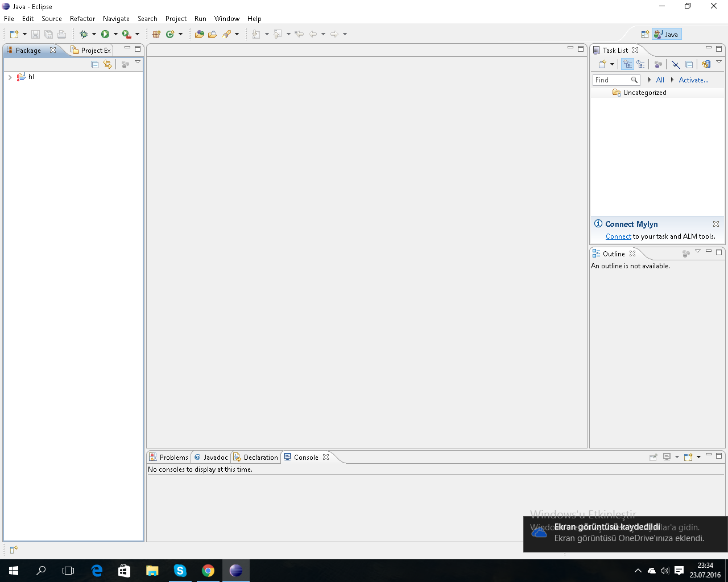Click the Activate... task link
The width and height of the screenshot is (728, 582).
coord(693,80)
